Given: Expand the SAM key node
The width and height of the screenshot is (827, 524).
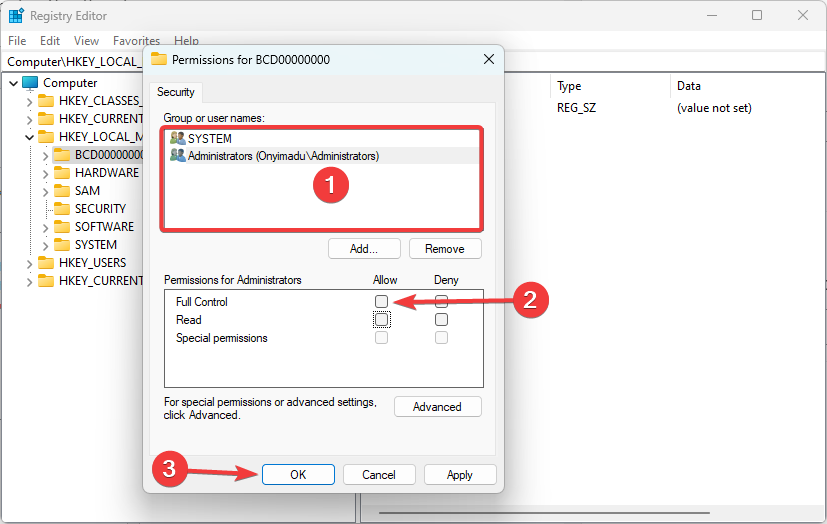Looking at the screenshot, I should (45, 192).
